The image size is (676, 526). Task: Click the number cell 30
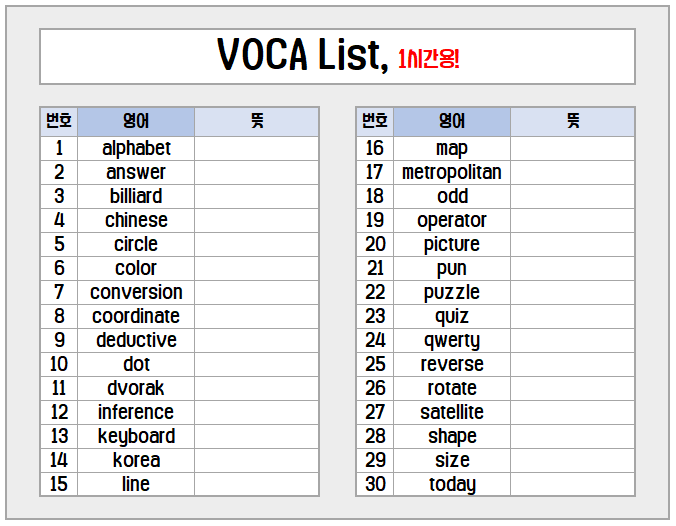point(375,484)
